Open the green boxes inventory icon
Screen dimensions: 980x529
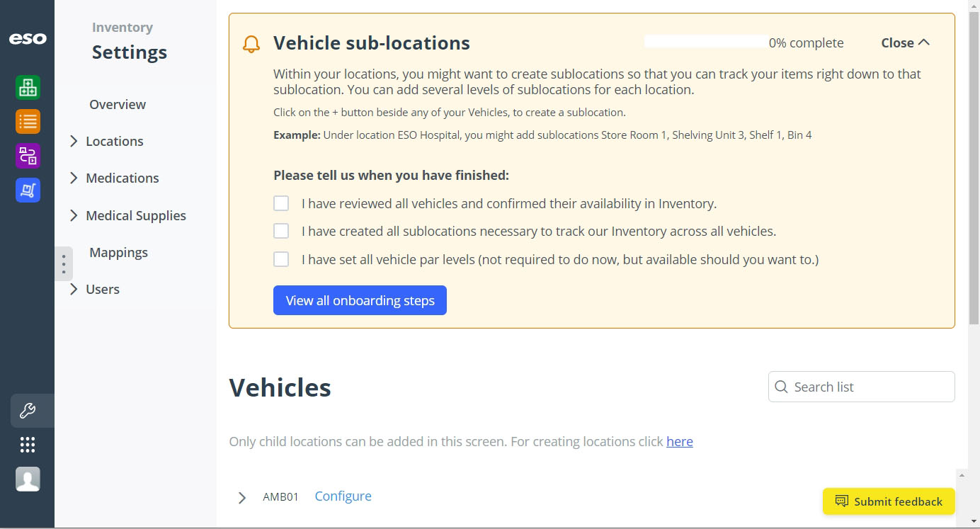point(28,88)
